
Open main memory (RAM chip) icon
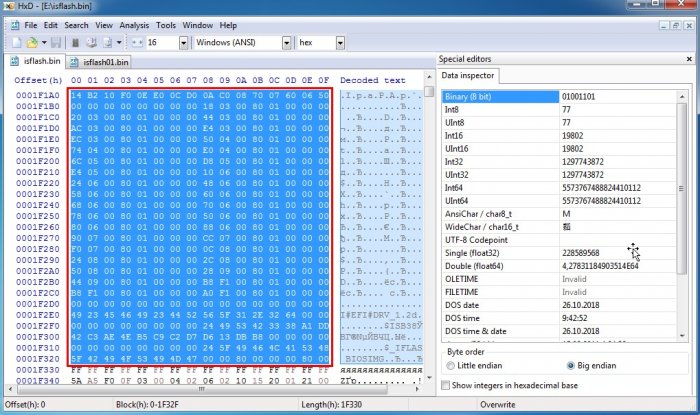75,42
